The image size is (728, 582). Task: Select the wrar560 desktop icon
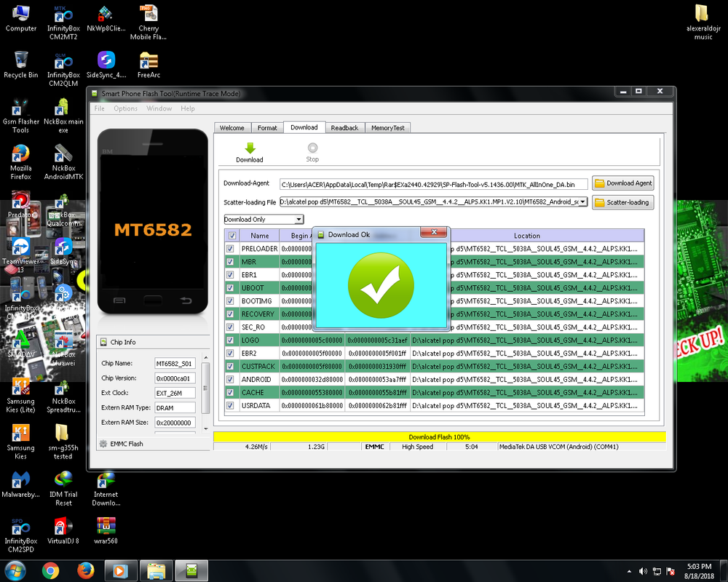(x=106, y=530)
